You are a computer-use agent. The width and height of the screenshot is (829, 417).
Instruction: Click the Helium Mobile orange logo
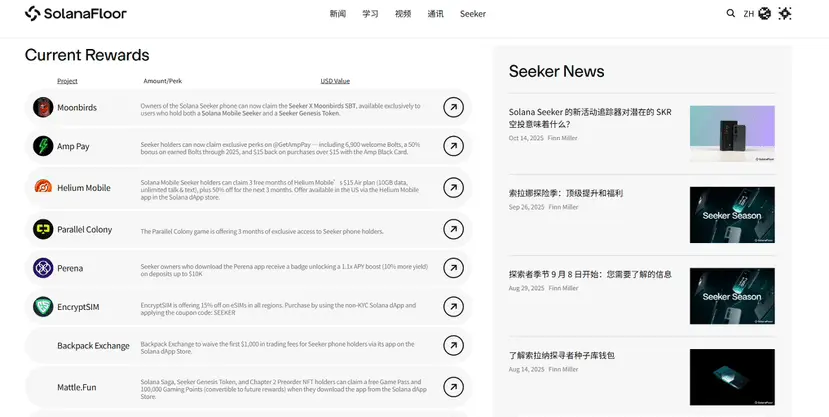coord(43,187)
